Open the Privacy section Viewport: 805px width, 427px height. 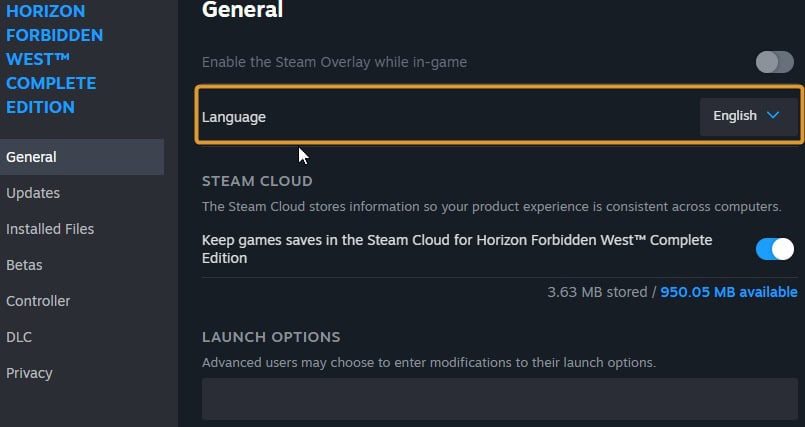29,373
